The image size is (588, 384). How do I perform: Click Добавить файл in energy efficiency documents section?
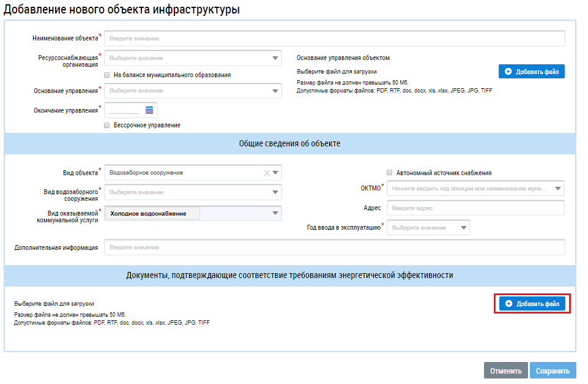531,304
